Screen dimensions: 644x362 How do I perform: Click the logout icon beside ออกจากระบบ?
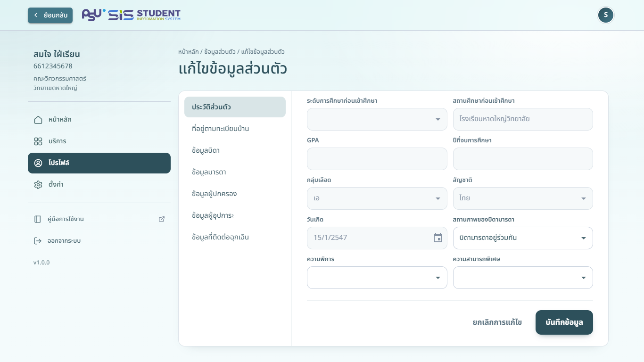point(38,241)
